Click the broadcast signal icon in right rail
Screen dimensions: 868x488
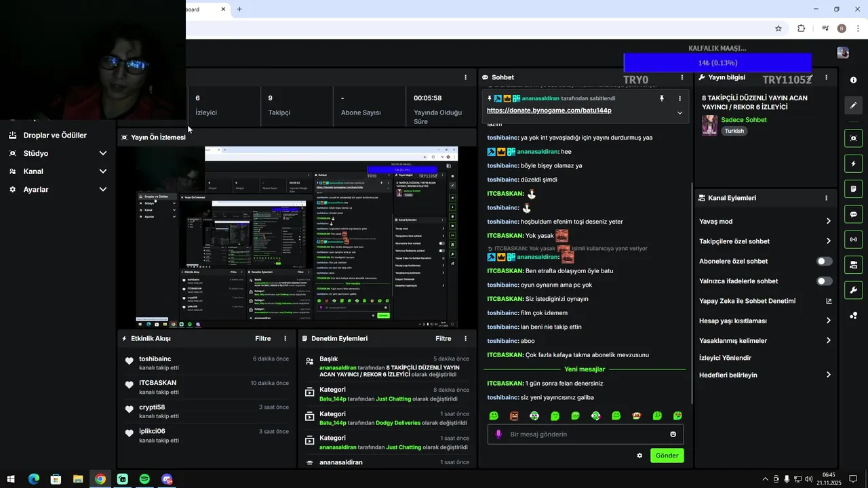[x=853, y=239]
